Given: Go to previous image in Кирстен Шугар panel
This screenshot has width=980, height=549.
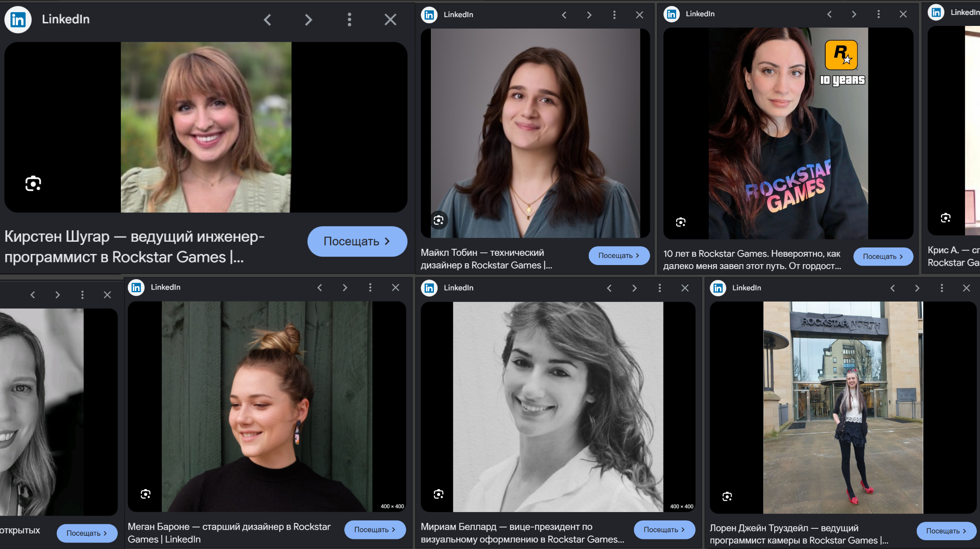Looking at the screenshot, I should point(267,19).
